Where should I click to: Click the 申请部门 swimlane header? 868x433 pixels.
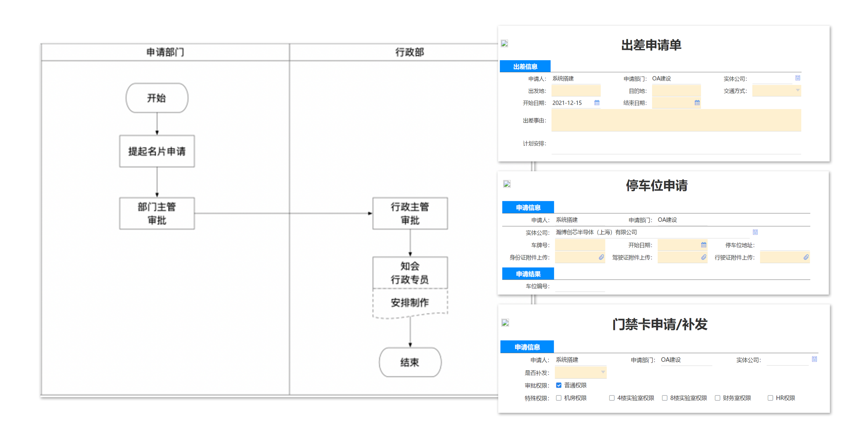[x=165, y=52]
